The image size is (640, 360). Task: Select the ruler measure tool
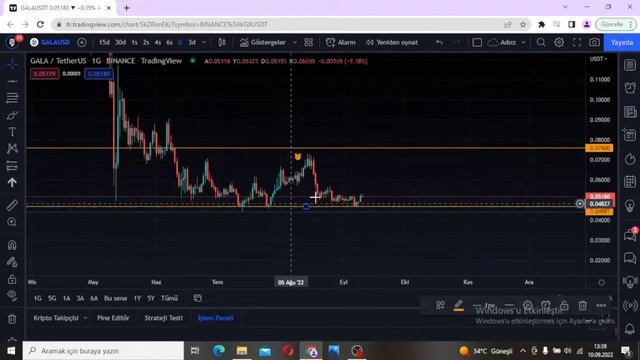click(12, 205)
